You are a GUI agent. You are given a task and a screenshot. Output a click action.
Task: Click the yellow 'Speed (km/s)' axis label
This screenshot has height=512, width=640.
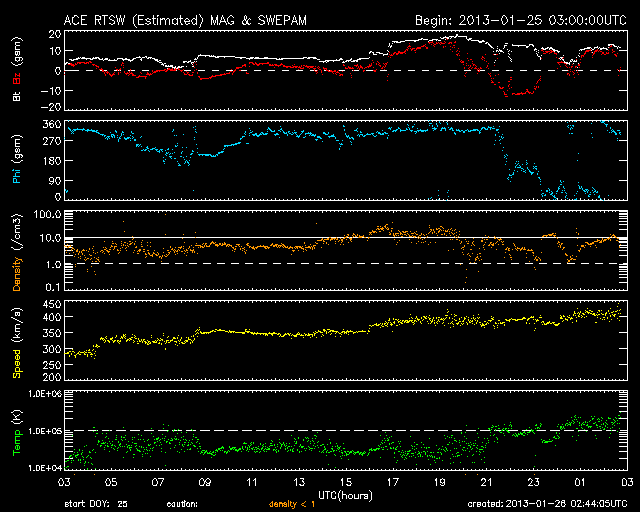[17, 343]
